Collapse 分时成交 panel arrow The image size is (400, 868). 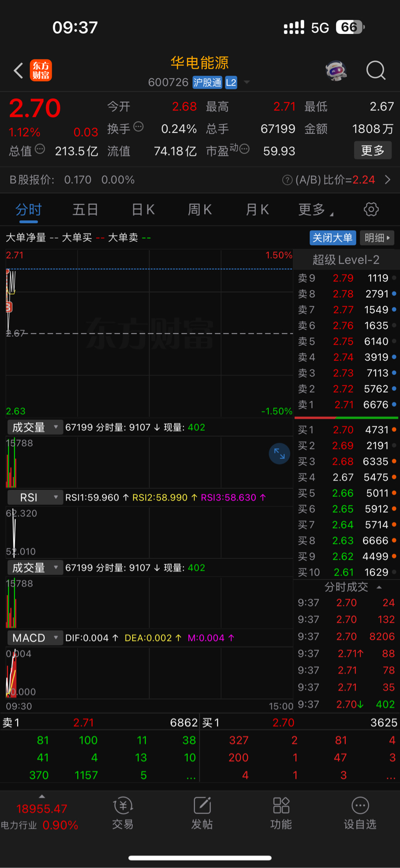(379, 588)
